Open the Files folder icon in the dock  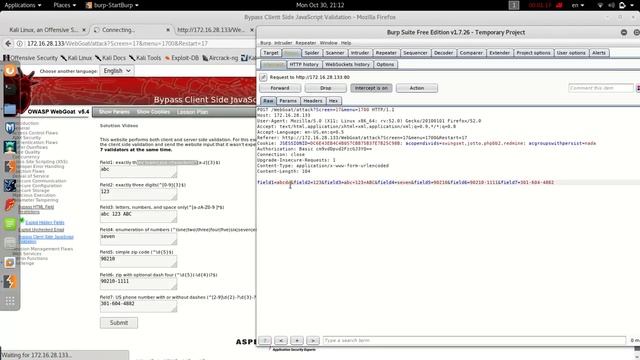10,109
